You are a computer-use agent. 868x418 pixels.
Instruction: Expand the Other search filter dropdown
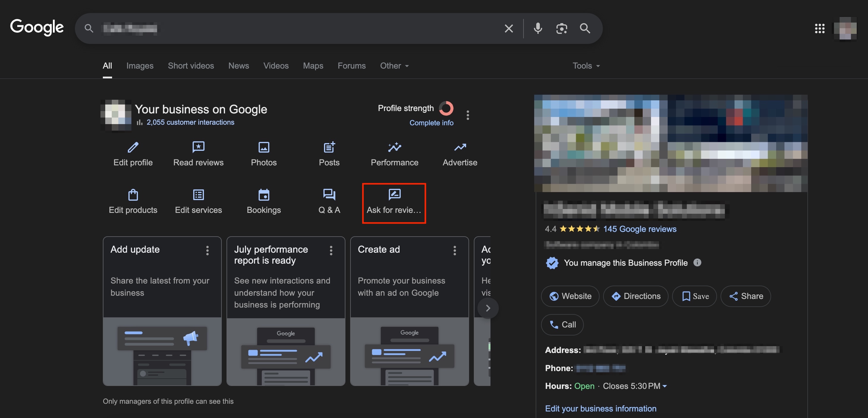[x=394, y=66]
